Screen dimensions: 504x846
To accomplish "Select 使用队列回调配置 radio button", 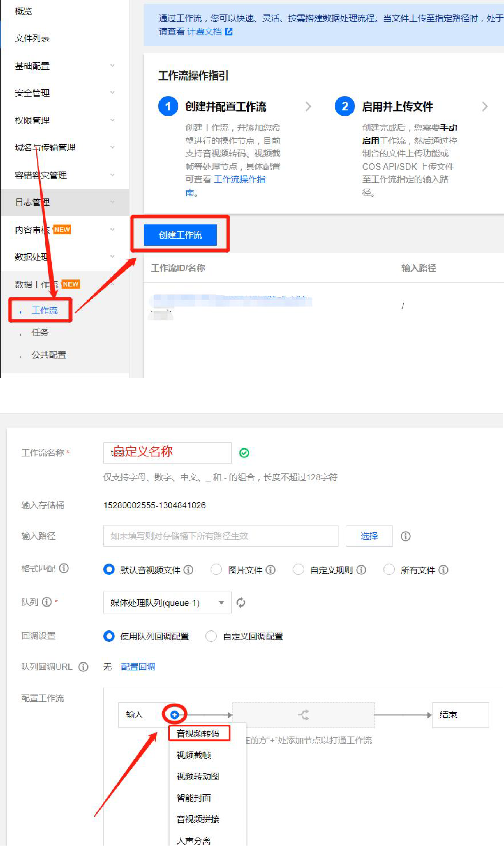I will 109,636.
